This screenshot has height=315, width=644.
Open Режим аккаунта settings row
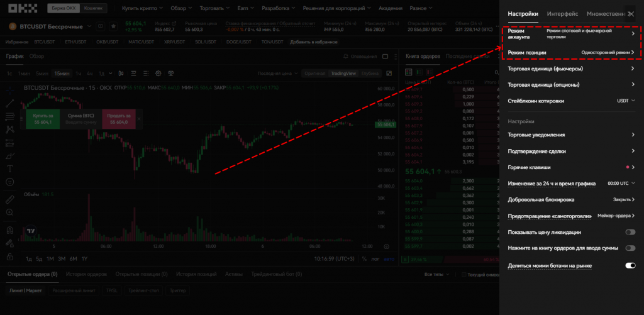coord(571,34)
